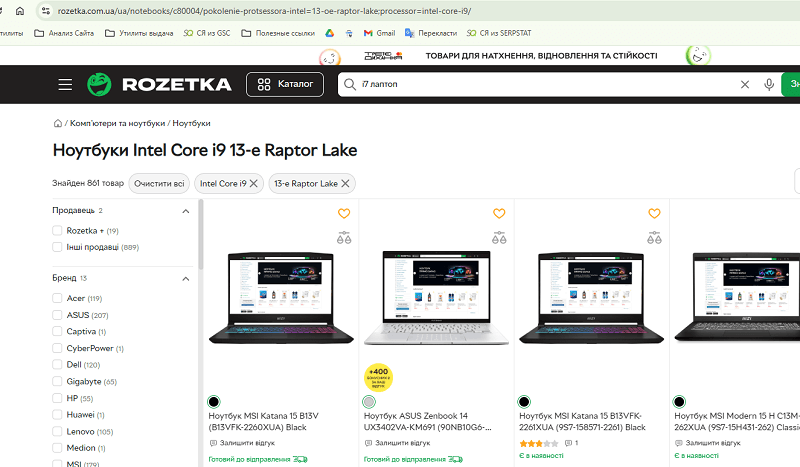Click Залишити відгук under MSI Katana 2260XUA
Image resolution: width=800 pixels, height=467 pixels.
point(242,443)
